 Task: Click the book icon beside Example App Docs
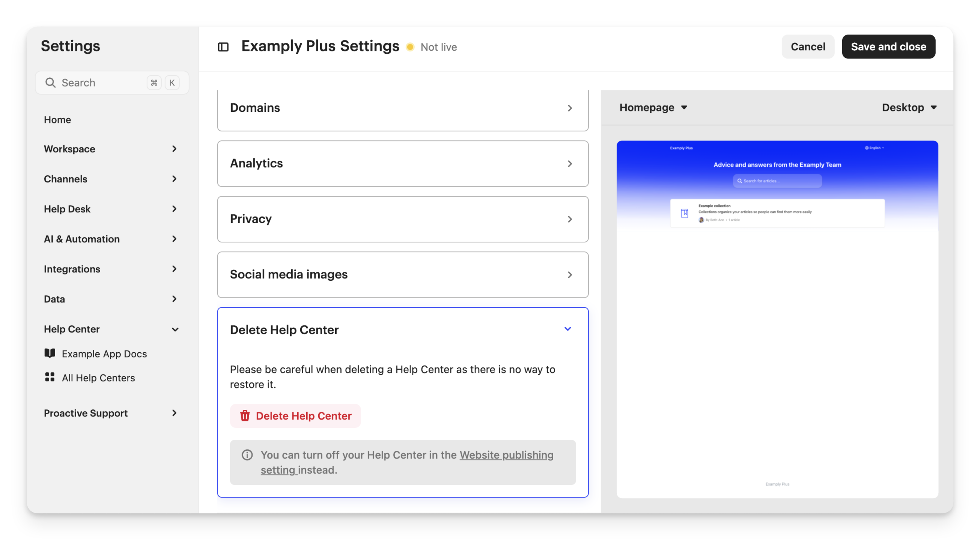(x=50, y=353)
